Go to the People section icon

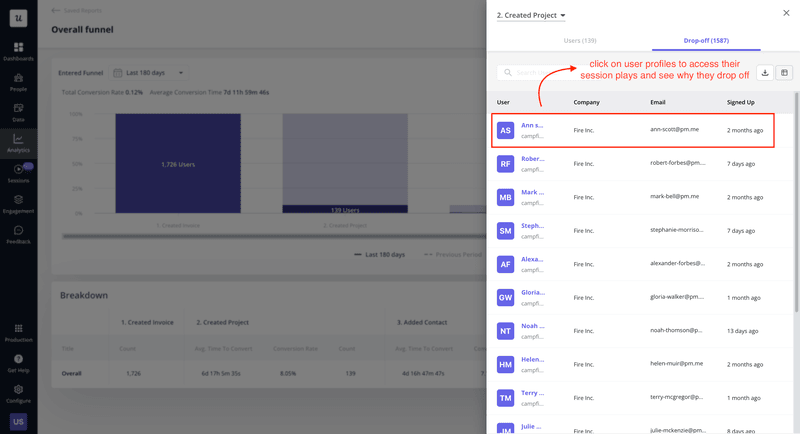point(18,81)
